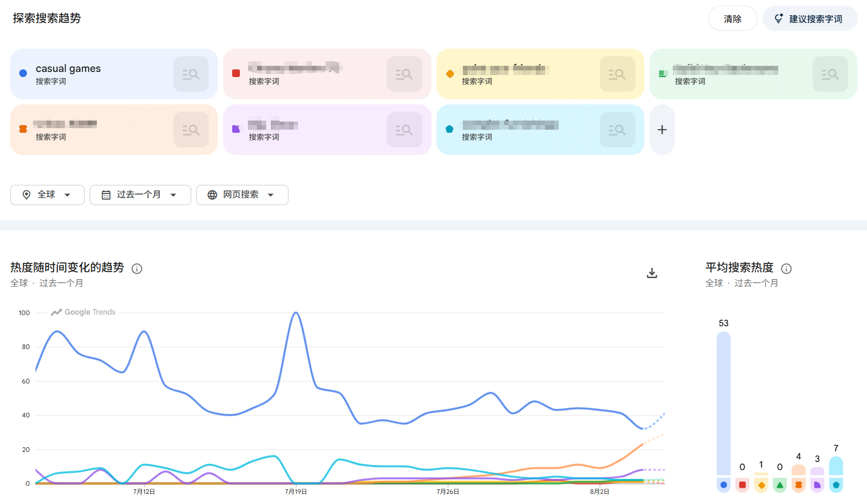This screenshot has width=867, height=504.
Task: Select the teal average bar showing 7
Action: click(836, 466)
